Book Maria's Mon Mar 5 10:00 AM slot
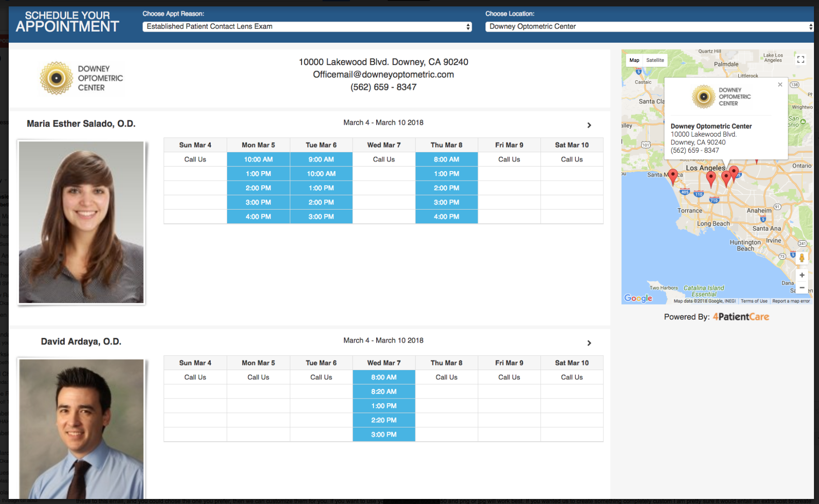Viewport: 819px width, 504px height. [258, 159]
